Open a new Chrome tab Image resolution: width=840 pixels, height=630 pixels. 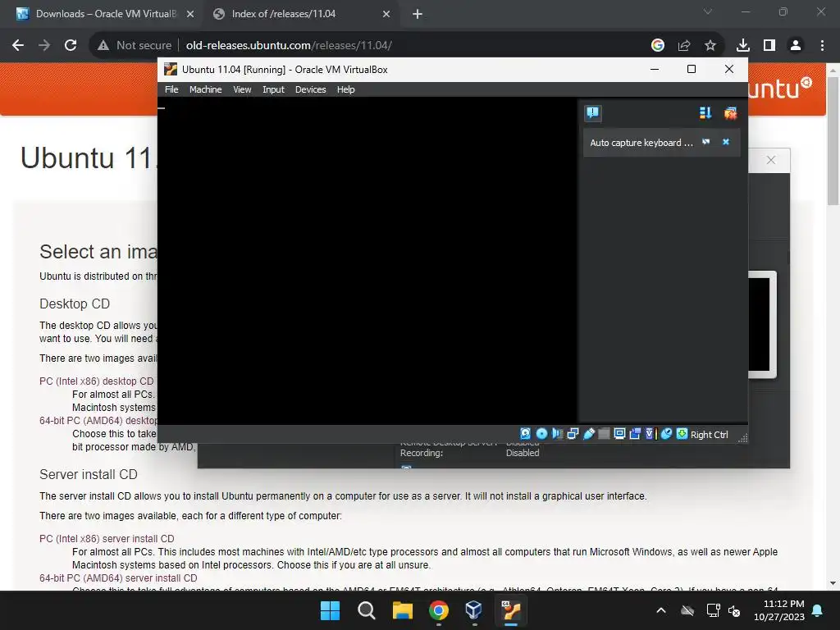click(418, 14)
